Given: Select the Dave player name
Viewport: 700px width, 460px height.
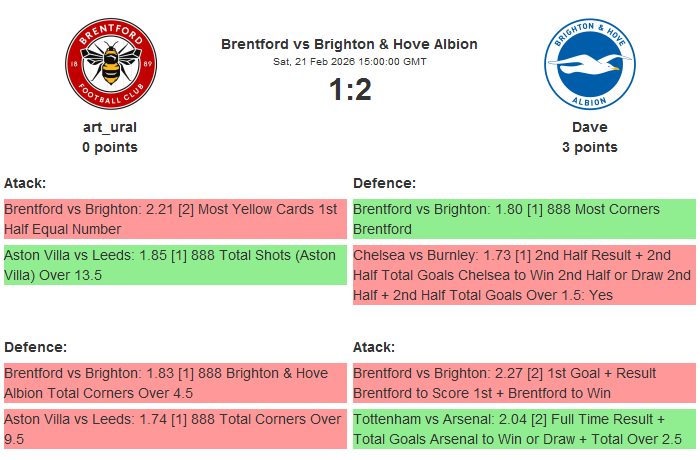Looking at the screenshot, I should tap(589, 127).
